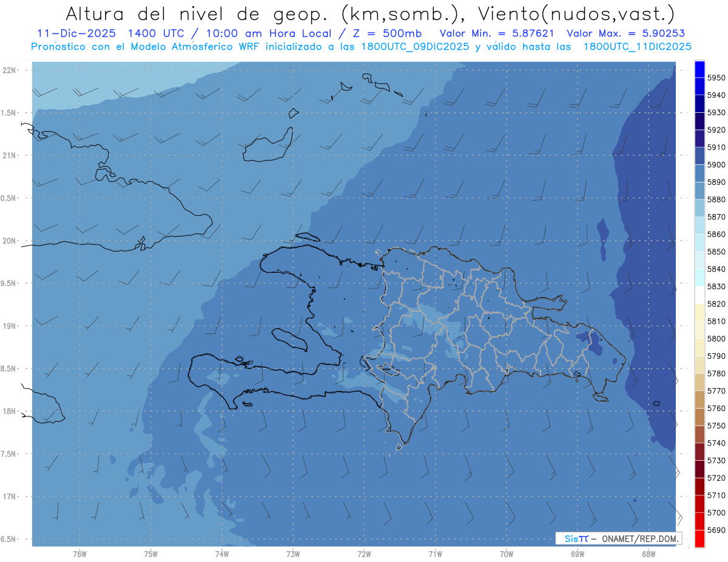
Task: Click the longitude label 74W
Action: pos(222,554)
